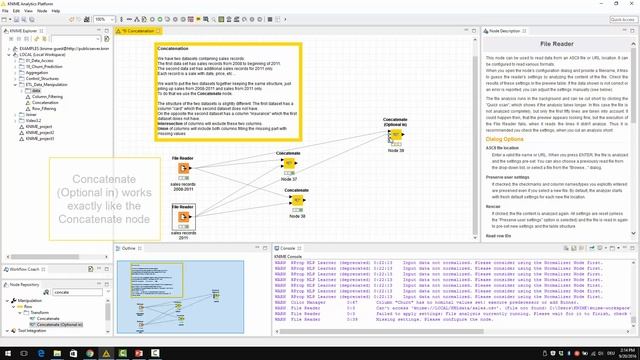Viewport: 640px width, 360px height.
Task: Click the Open table view green grid icon
Action: click(221, 19)
